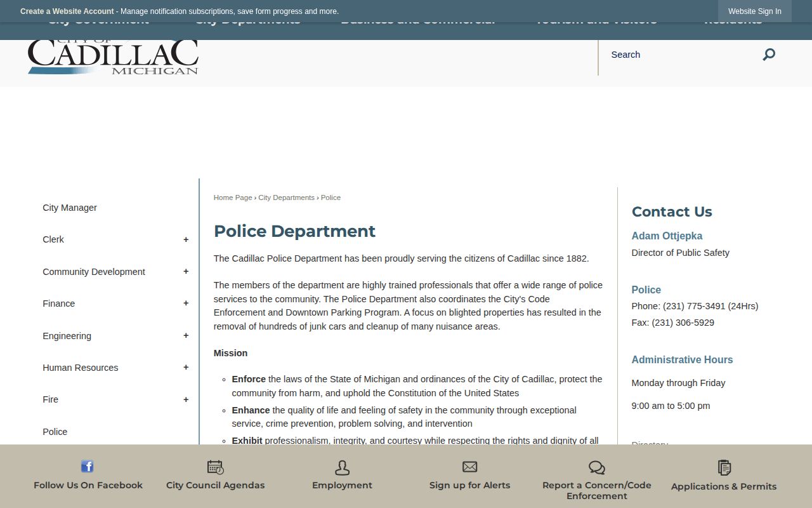
Task: Click the City of Cadillac Michigan logo
Action: (x=113, y=57)
